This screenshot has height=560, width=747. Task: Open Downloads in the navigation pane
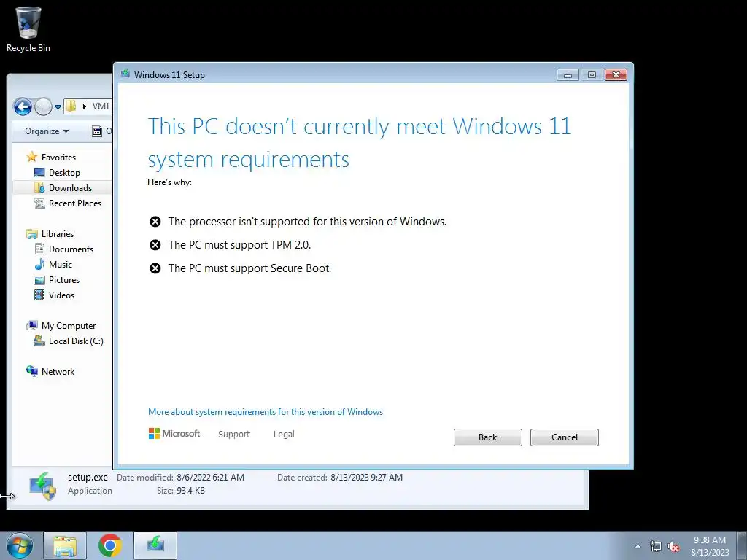[x=70, y=187]
